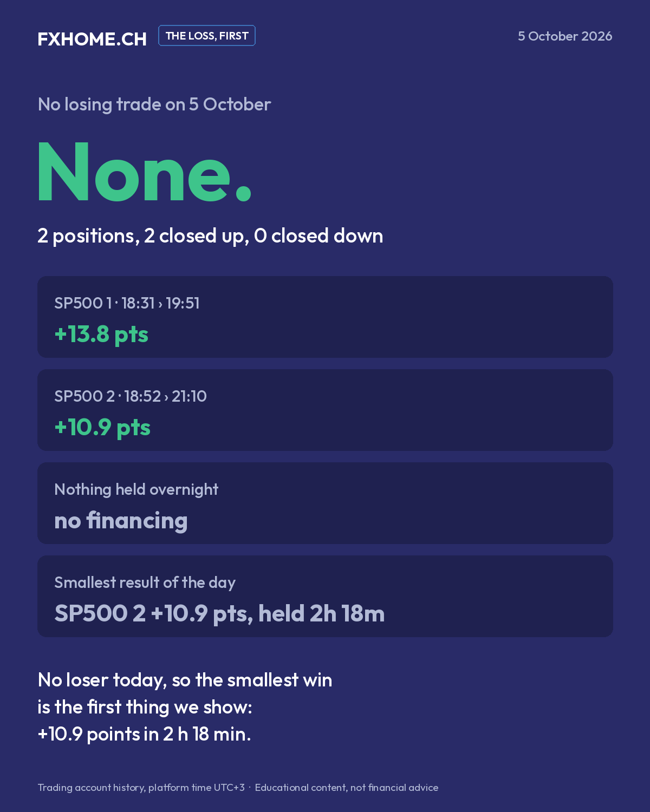Image resolution: width=650 pixels, height=812 pixels.
Task: Click the no financing text
Action: coord(121,521)
